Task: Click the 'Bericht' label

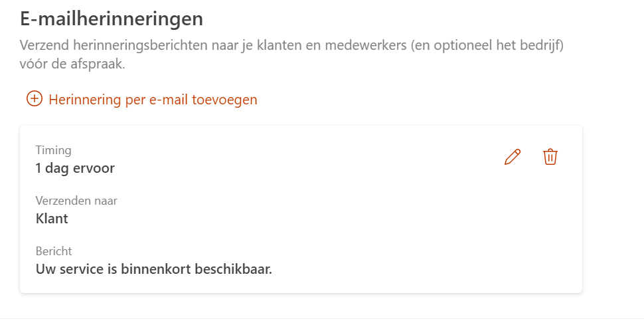Action: click(54, 251)
